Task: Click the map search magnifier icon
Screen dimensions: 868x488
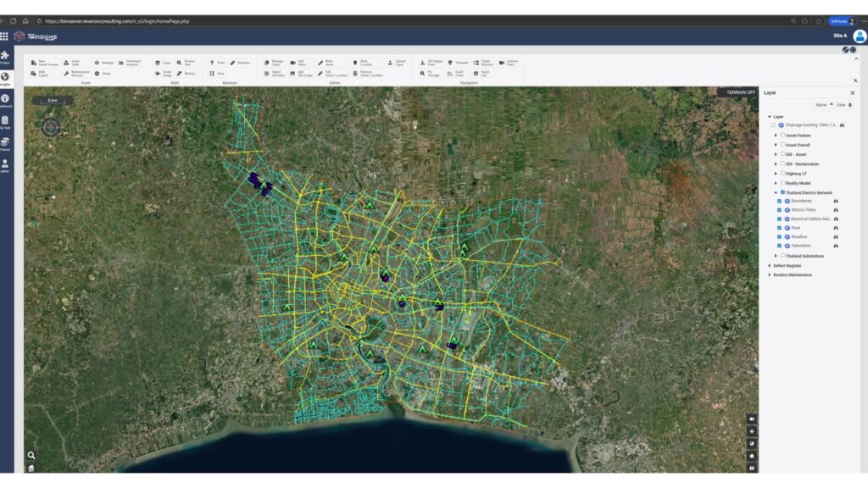Action: pyautogui.click(x=31, y=455)
